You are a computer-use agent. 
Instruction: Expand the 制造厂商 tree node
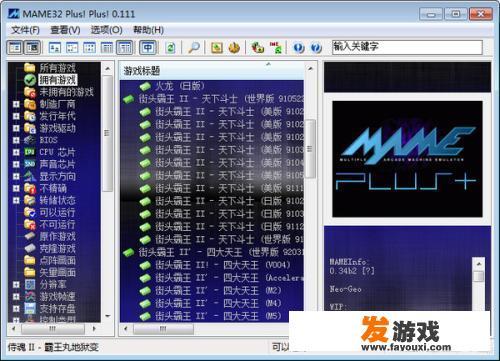[x=16, y=104]
